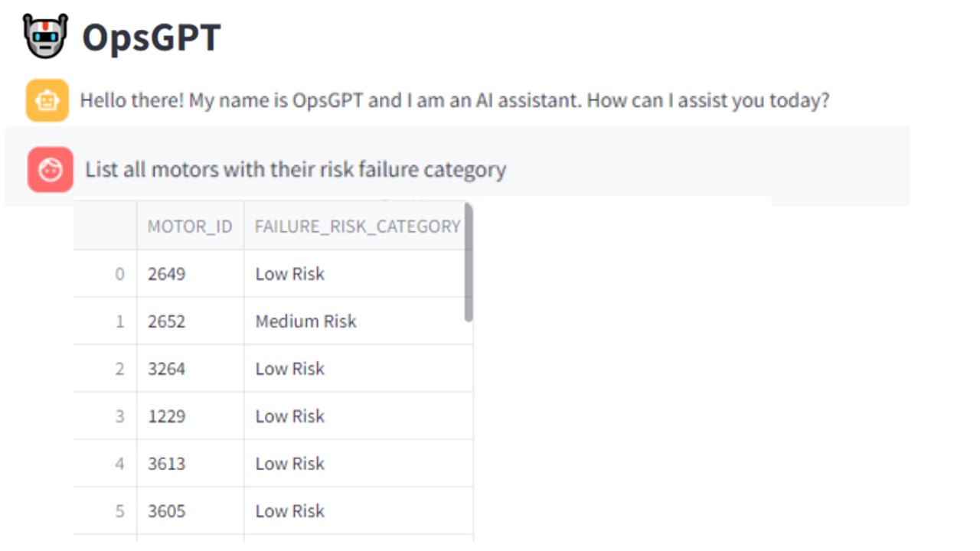Viewport: 980px width, 551px height.
Task: Click the FAILURE_RISK_CATEGORY column header
Action: tap(357, 227)
